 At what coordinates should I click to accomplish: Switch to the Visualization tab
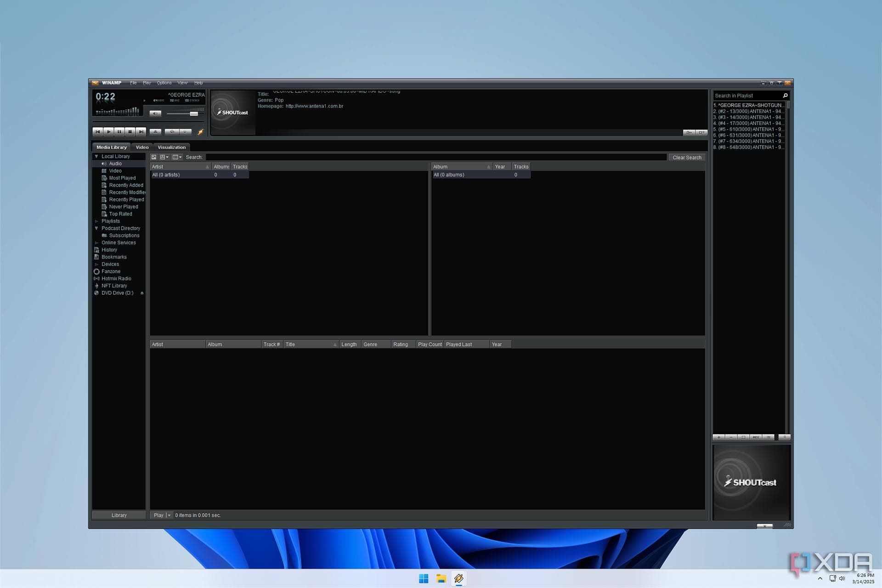click(x=171, y=147)
